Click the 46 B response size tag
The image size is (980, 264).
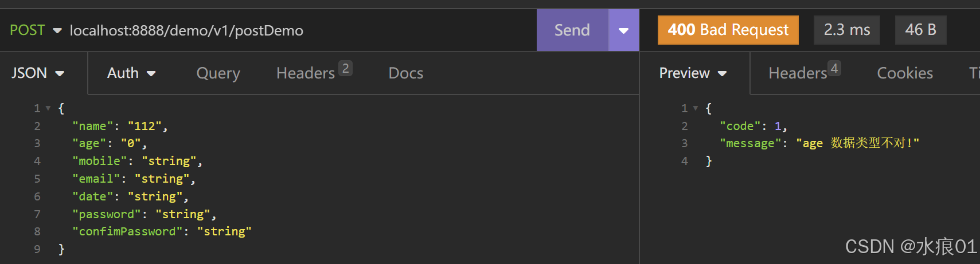click(920, 30)
